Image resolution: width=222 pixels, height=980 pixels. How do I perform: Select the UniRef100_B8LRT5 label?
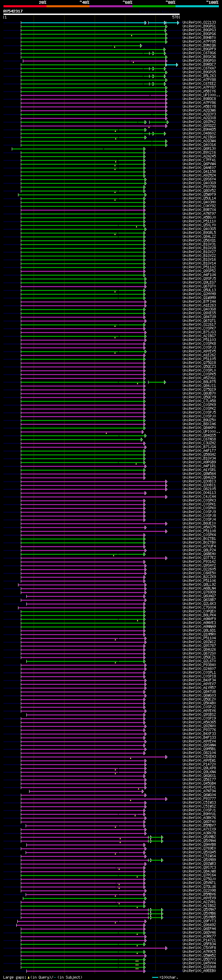[x=199, y=382]
